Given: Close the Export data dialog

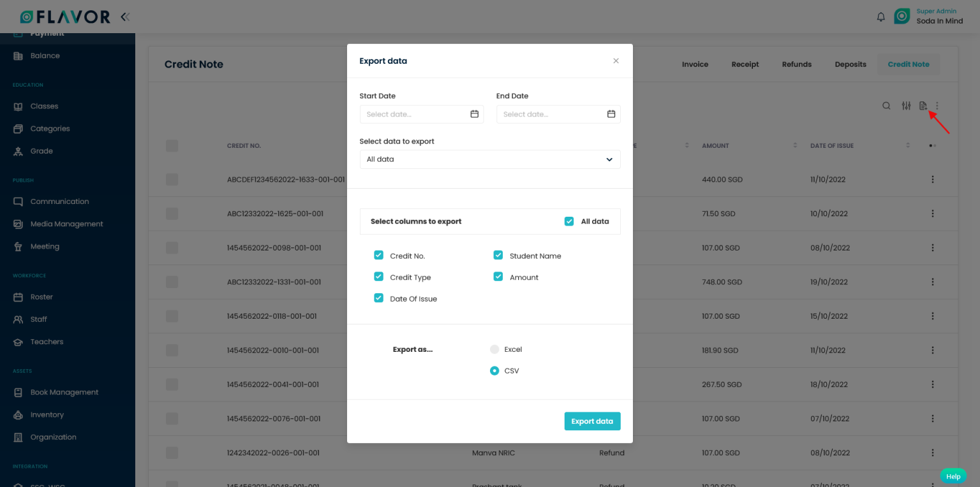Looking at the screenshot, I should tap(616, 61).
